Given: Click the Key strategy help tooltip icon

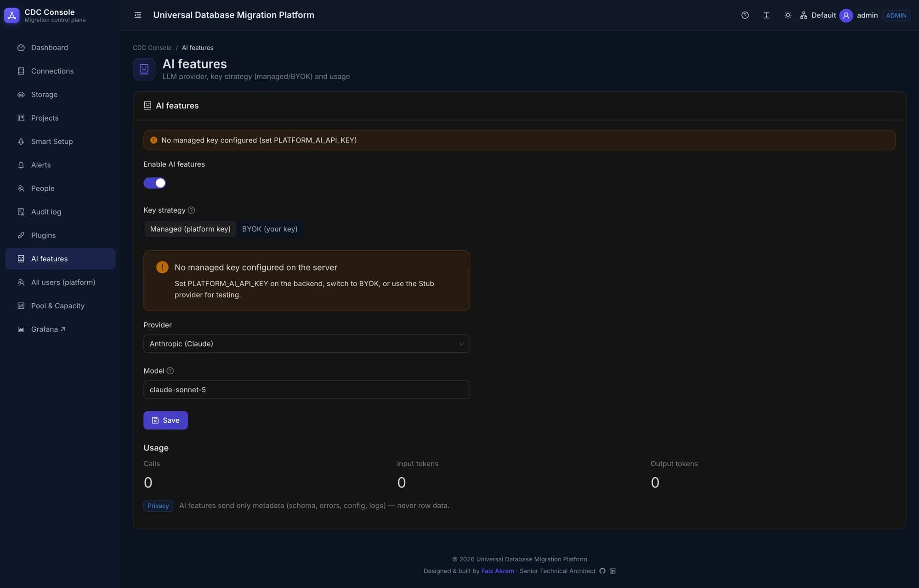Looking at the screenshot, I should coord(191,210).
